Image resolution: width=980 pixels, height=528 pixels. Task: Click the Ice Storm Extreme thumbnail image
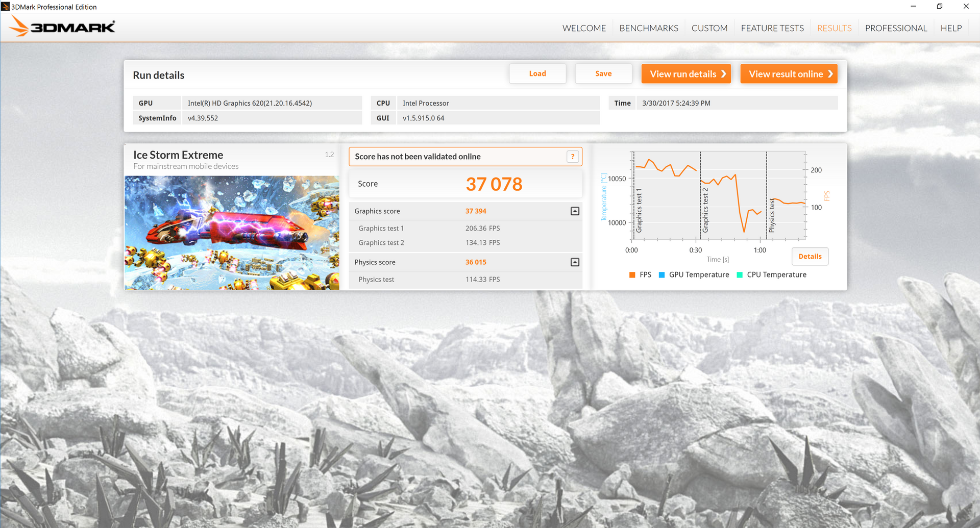[x=232, y=233]
